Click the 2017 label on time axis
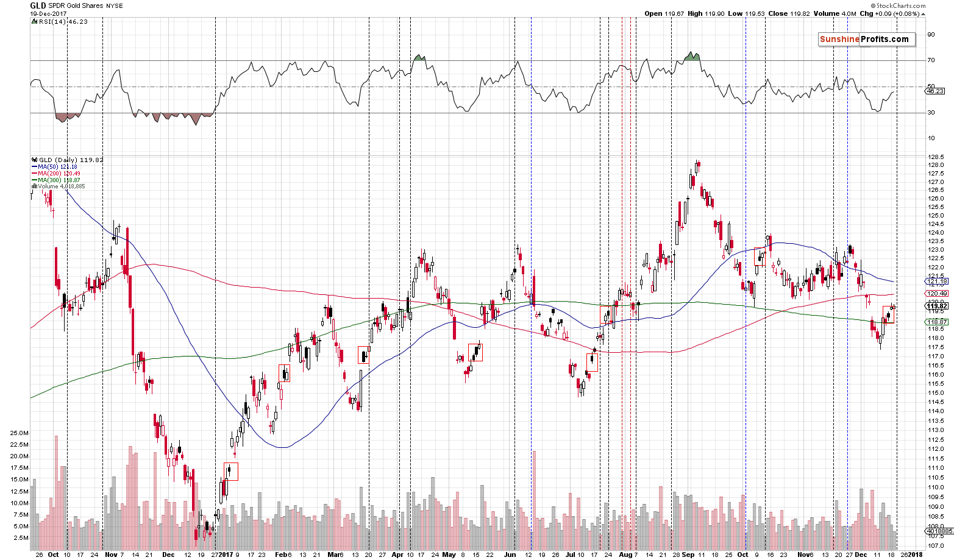 point(226,555)
